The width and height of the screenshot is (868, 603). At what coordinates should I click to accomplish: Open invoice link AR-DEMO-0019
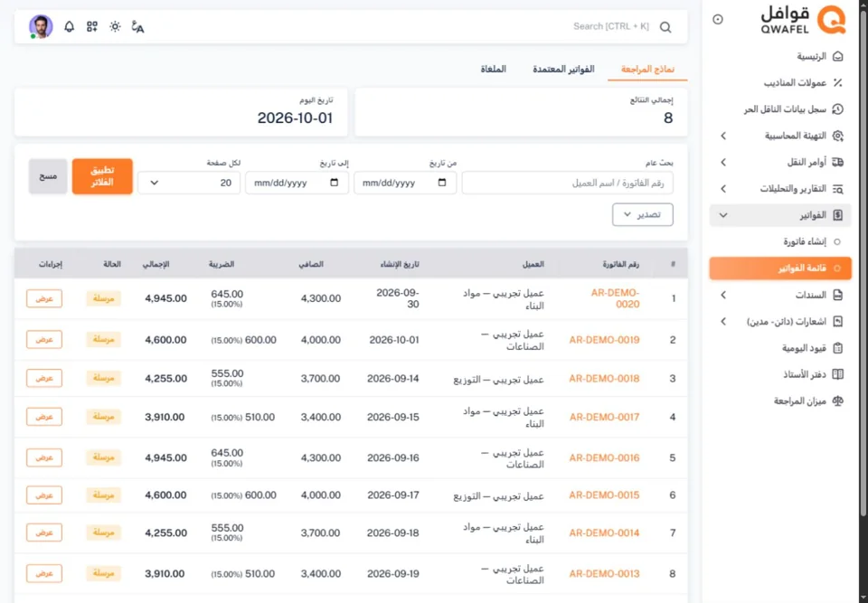click(605, 340)
